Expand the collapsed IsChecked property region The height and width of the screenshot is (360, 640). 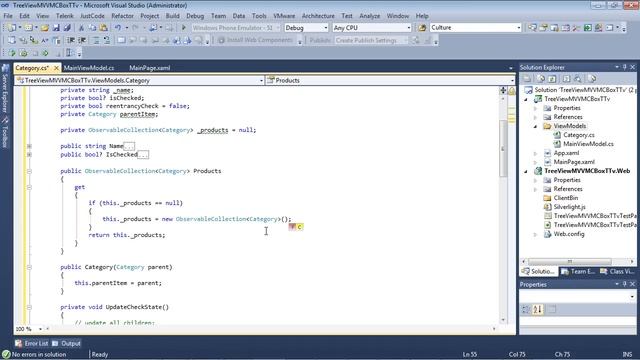(x=29, y=155)
